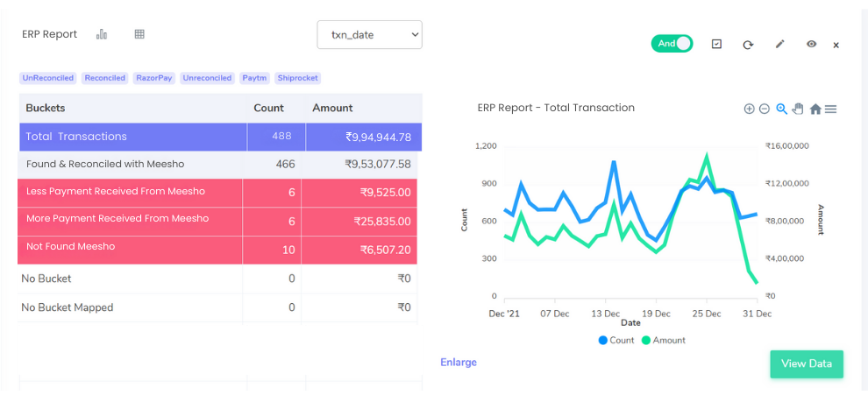Click the checkbox icon beside And toggle
This screenshot has width=868, height=395.
pyautogui.click(x=716, y=44)
